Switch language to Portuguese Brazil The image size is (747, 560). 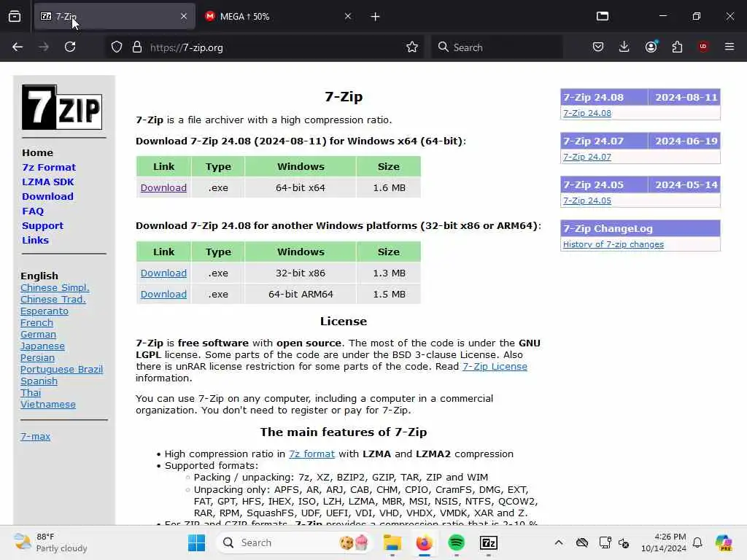coord(61,370)
